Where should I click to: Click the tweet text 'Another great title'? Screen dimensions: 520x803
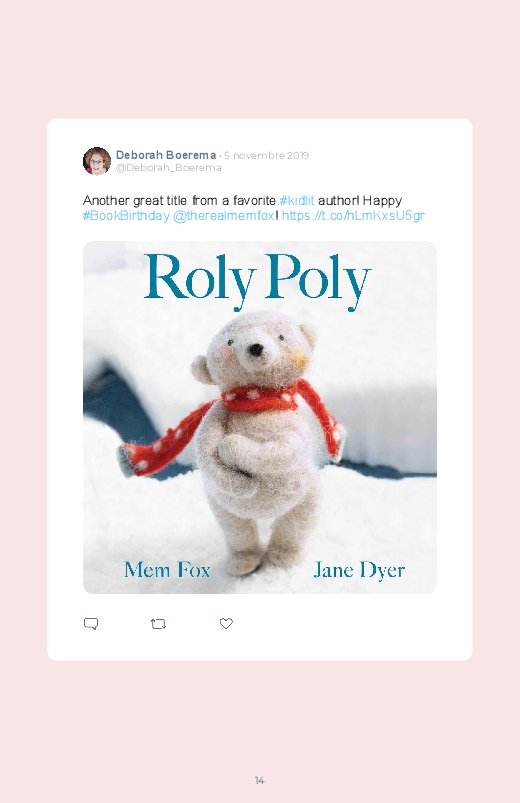click(135, 200)
